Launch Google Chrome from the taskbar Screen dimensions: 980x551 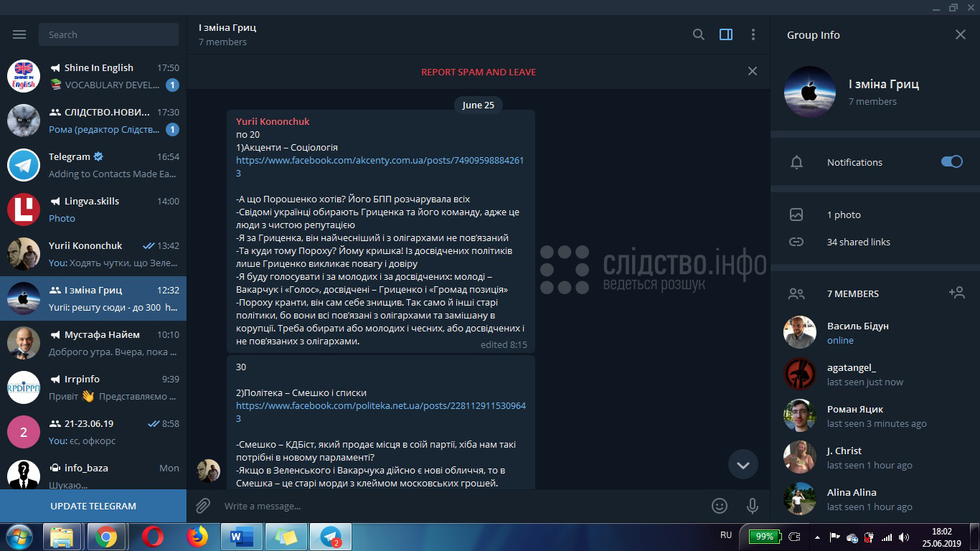click(106, 537)
